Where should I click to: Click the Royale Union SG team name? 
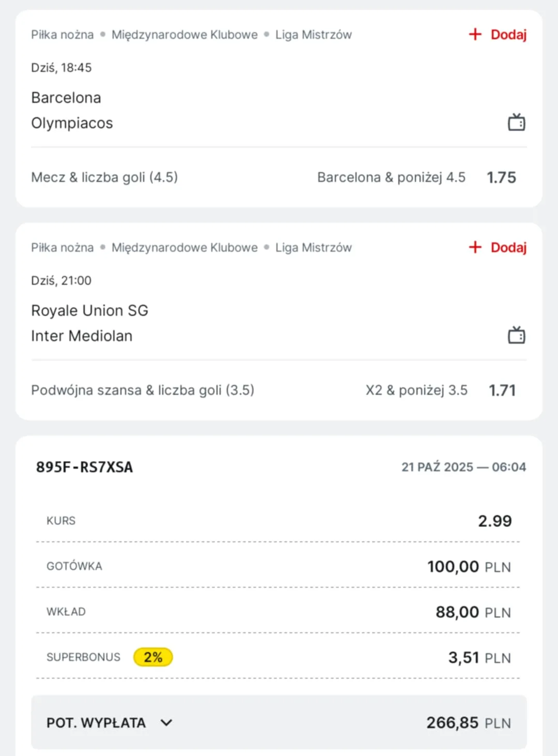point(89,311)
